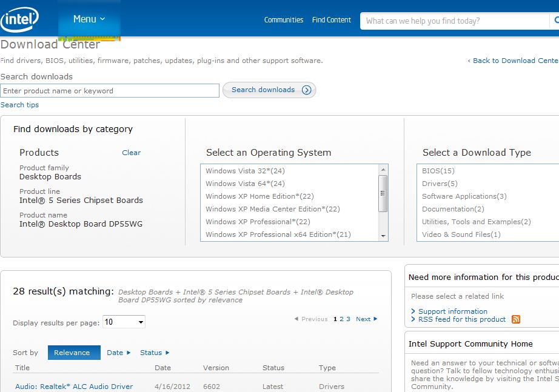Select BIOS(15) download type
The width and height of the screenshot is (559, 392).
(x=438, y=171)
